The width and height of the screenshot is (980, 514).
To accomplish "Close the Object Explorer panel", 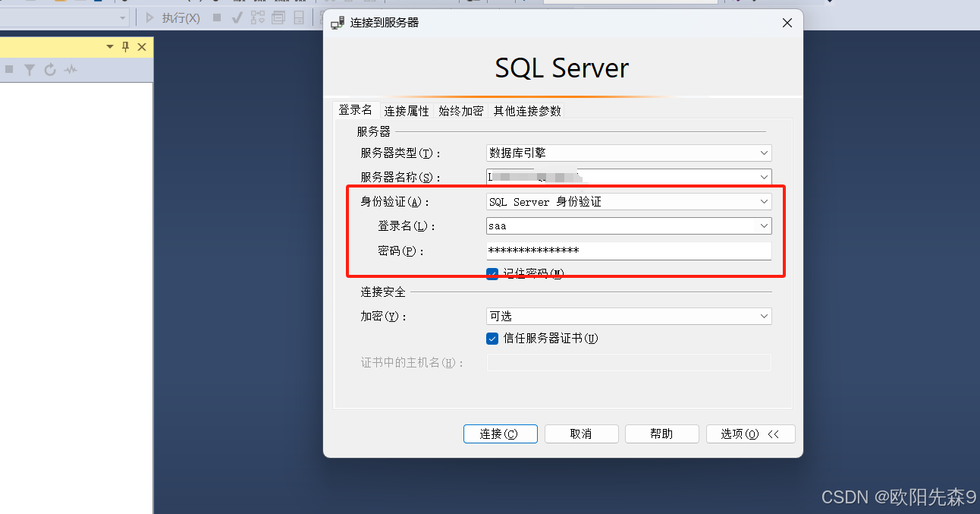I will click(142, 47).
